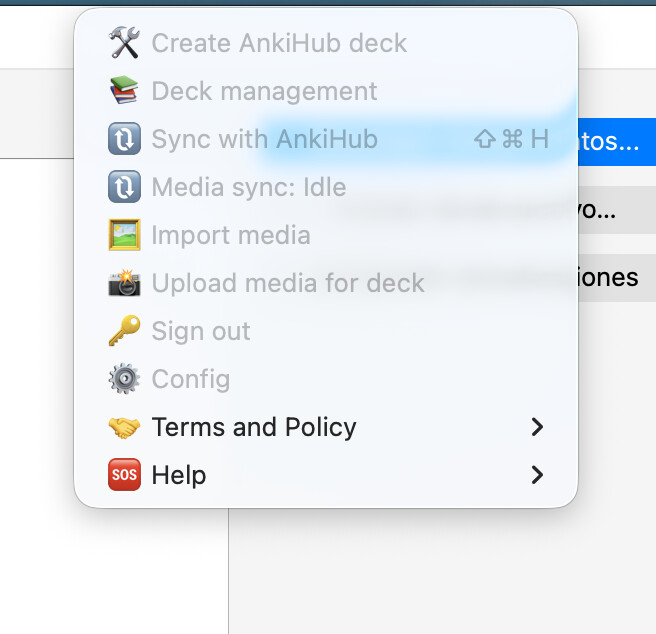Expand the Help submenu arrow

pos(537,475)
